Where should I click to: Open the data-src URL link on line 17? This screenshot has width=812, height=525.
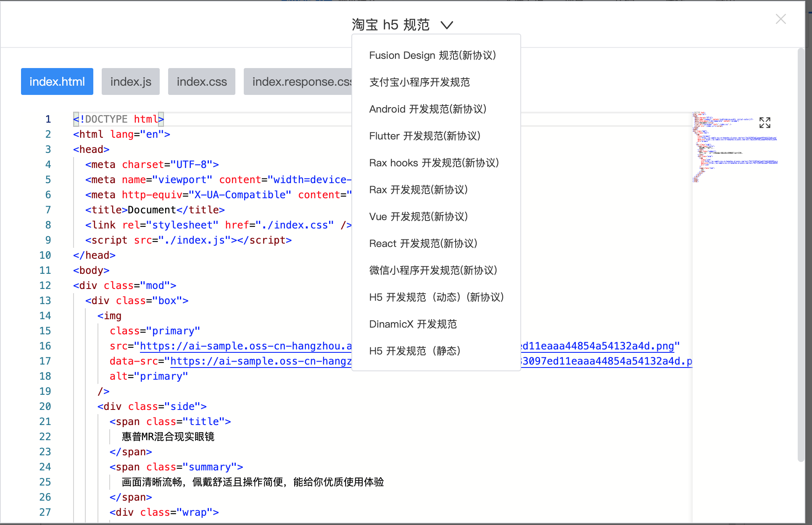[x=261, y=361]
